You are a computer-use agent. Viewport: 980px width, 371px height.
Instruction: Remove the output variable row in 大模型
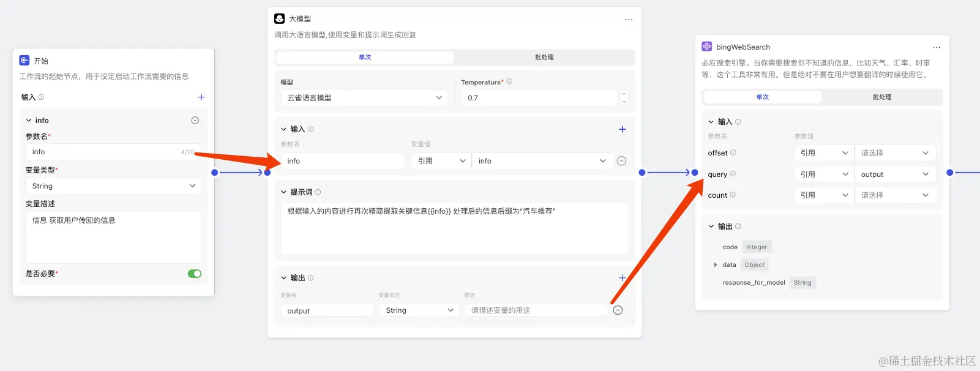[x=618, y=310]
